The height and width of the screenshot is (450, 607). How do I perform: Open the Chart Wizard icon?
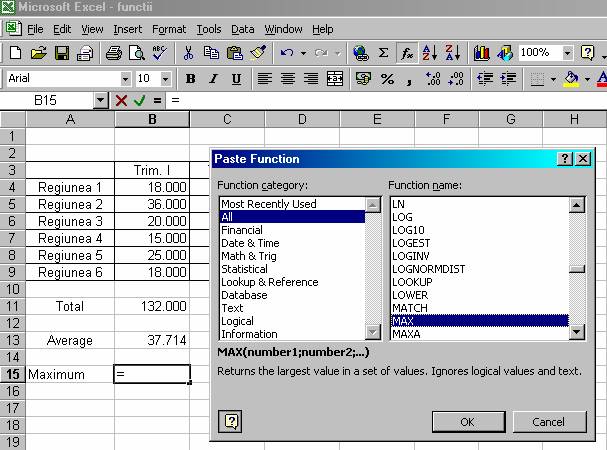tap(482, 53)
